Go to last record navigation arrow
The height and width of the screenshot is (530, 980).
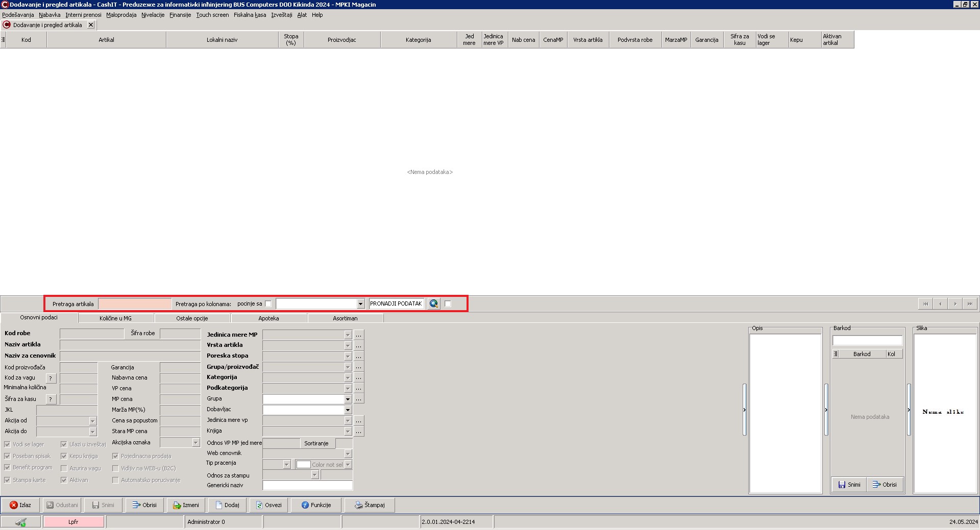pyautogui.click(x=970, y=304)
